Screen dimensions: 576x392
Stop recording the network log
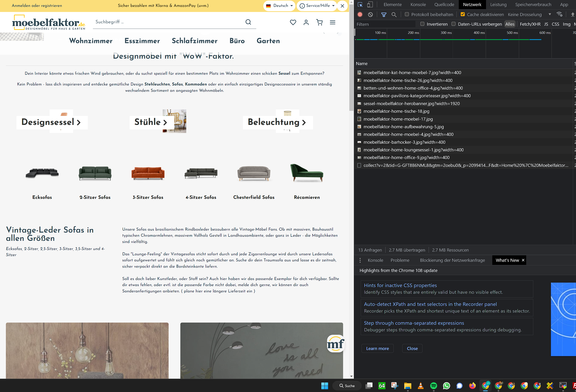point(360,15)
